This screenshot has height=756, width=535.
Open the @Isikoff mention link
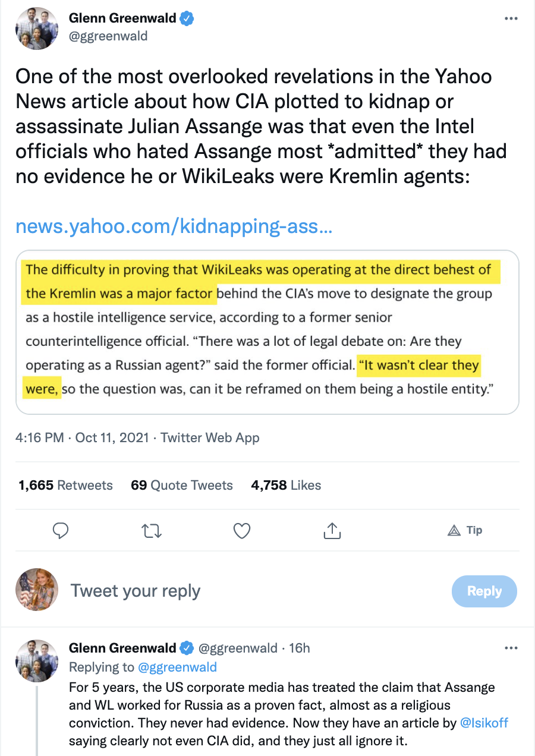(484, 723)
